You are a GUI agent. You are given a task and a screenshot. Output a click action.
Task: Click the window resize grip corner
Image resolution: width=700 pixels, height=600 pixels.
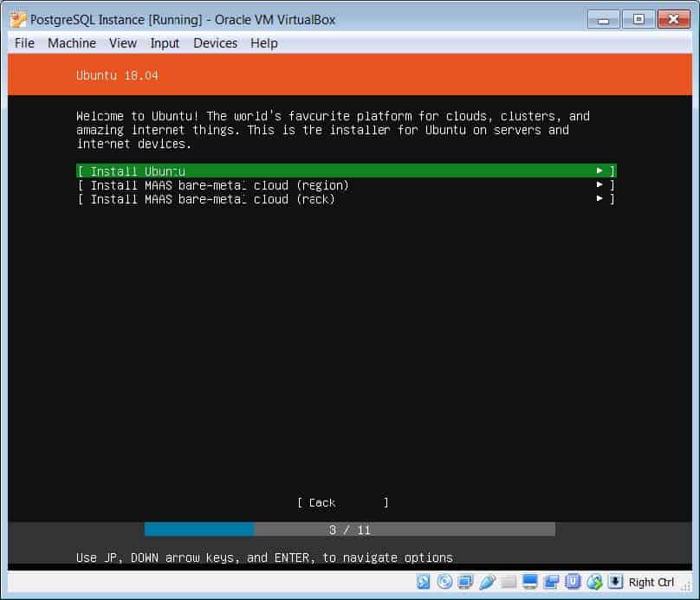pos(686,589)
